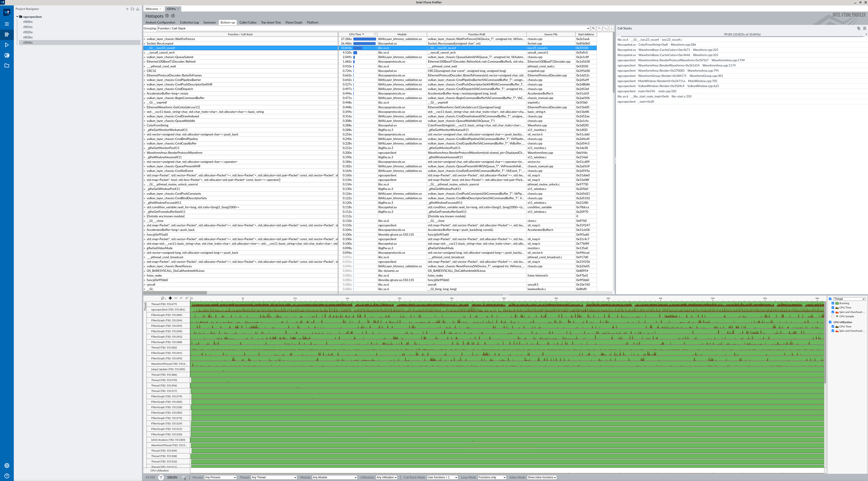The image size is (868, 481).
Task: Expand the Socket::RecvLooped row
Action: click(145, 43)
